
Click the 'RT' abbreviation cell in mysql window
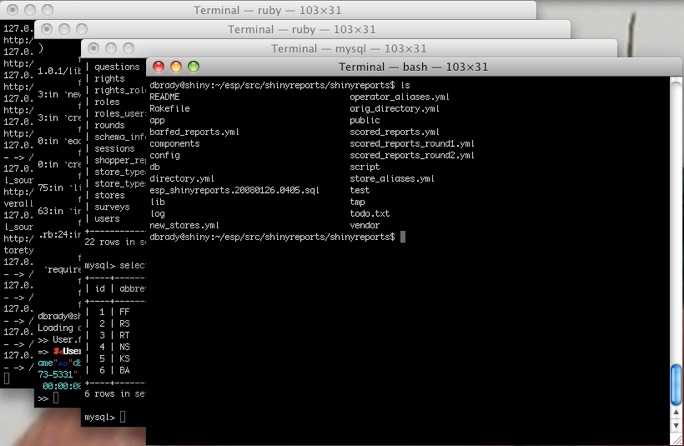124,335
